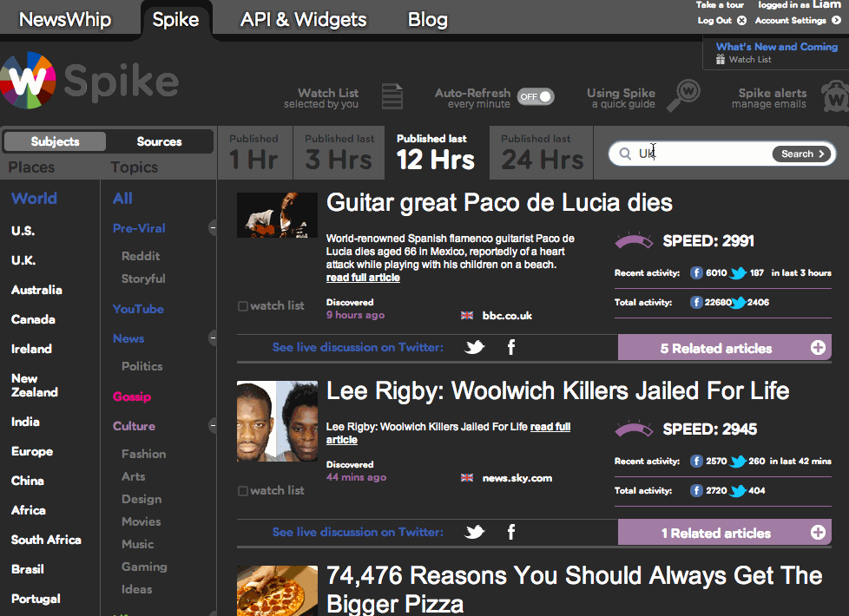Check watch list box for Paco de Lucia

pyautogui.click(x=243, y=306)
